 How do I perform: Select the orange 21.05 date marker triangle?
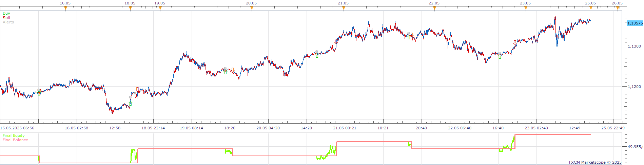tap(344, 8)
